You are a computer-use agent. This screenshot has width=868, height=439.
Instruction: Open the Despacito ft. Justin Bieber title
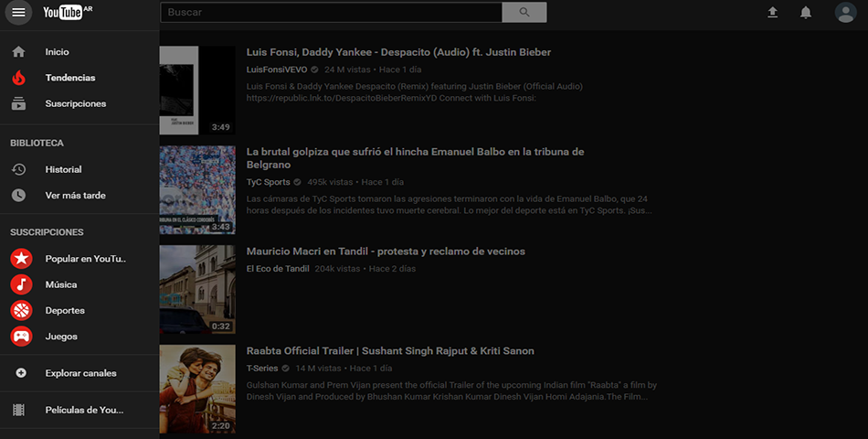pos(398,52)
